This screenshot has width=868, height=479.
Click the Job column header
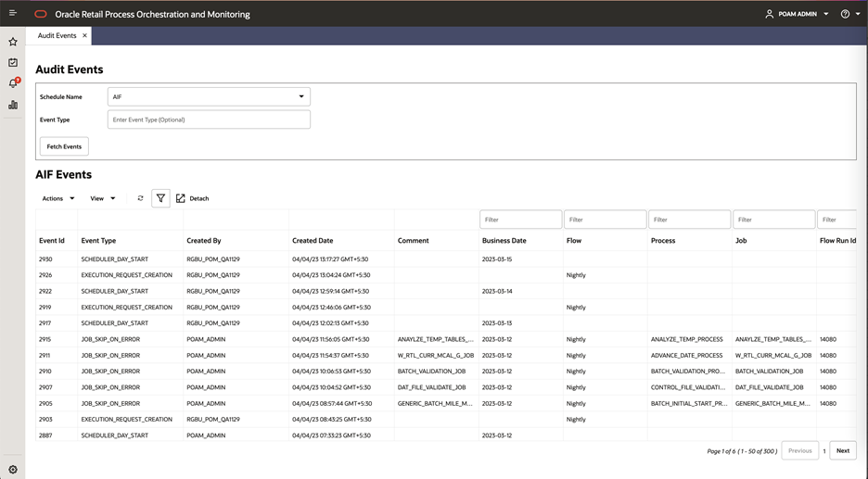(x=741, y=241)
